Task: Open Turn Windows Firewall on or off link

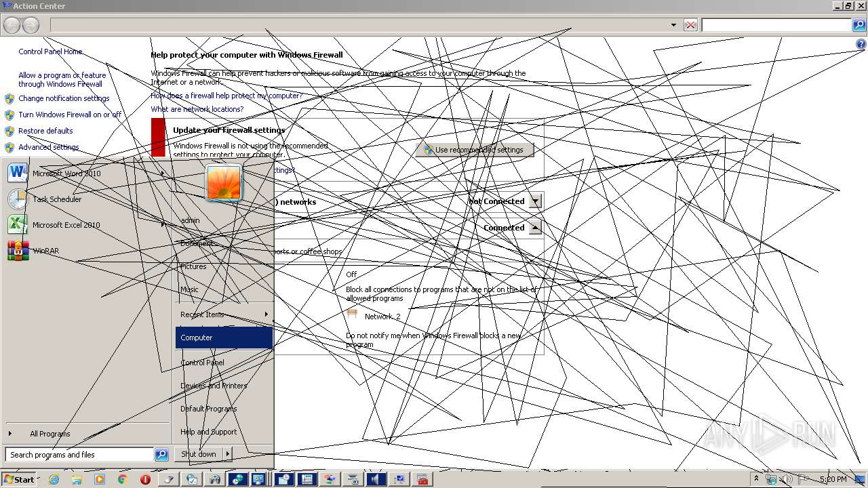Action: (70, 115)
